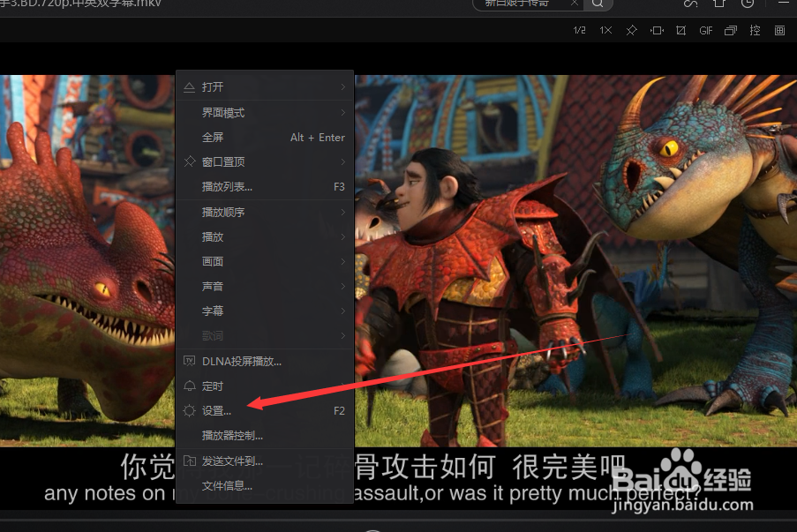Expand the 窗口置顶 submenu
Screen dimensions: 797x532
tap(265, 161)
